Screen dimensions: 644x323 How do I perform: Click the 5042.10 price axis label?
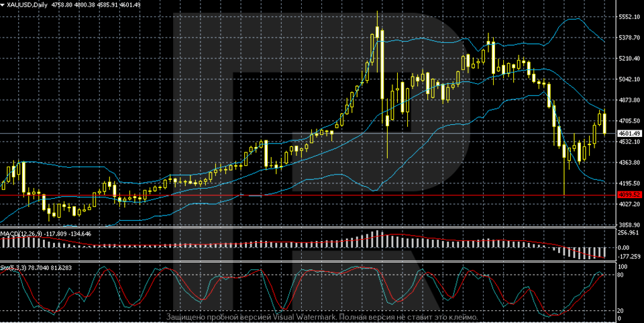point(630,79)
